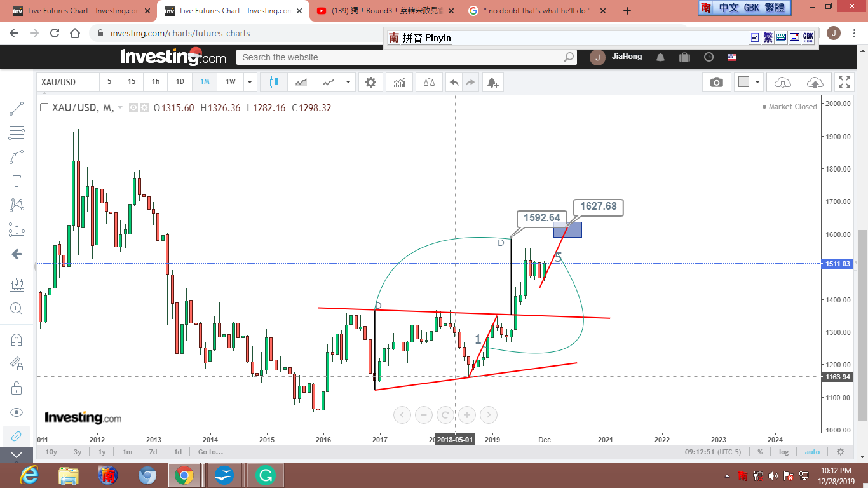Switch to the 1W timeframe
The height and width of the screenshot is (488, 868).
pos(230,82)
